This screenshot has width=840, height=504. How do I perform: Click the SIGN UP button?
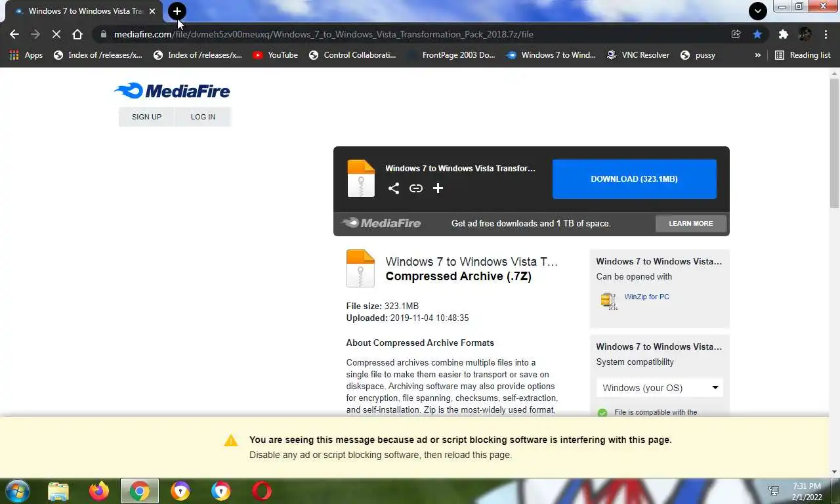point(146,117)
